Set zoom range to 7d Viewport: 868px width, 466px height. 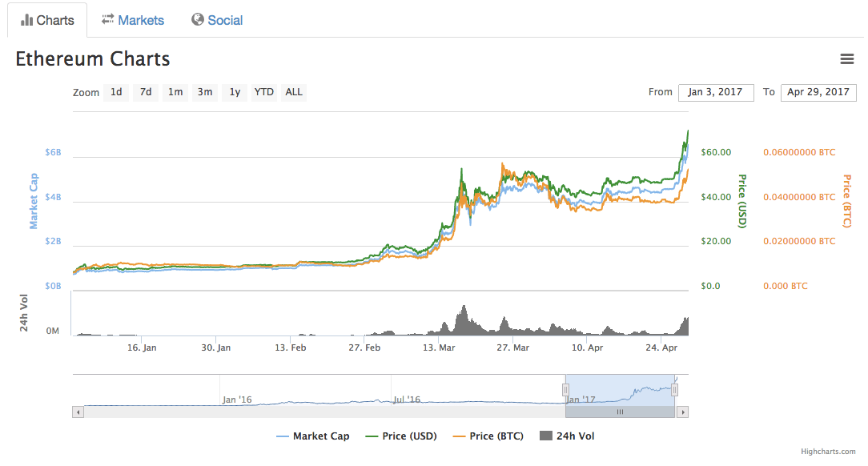click(146, 92)
